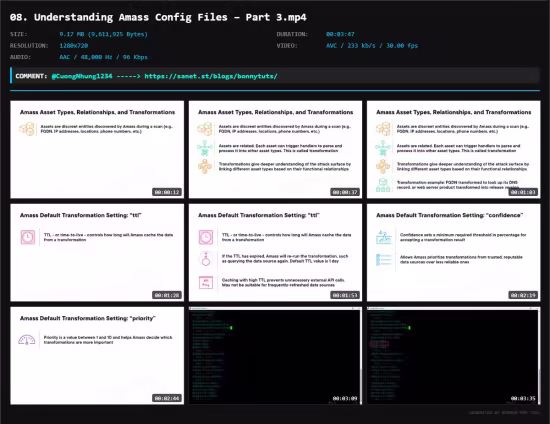Click the title 'Amass Default Transformation Setting: confidence'
Viewport: 550px width, 424px height.
pyautogui.click(x=449, y=215)
